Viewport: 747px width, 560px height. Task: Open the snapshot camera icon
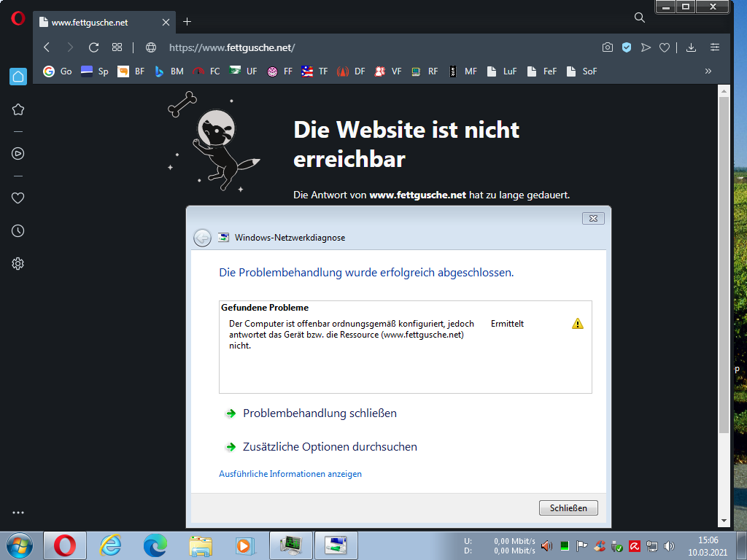click(607, 47)
